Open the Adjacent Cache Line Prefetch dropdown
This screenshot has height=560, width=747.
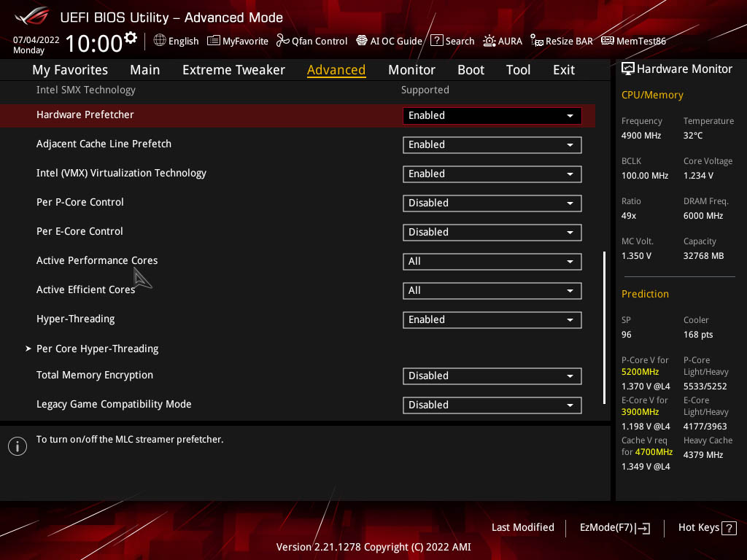[492, 145]
